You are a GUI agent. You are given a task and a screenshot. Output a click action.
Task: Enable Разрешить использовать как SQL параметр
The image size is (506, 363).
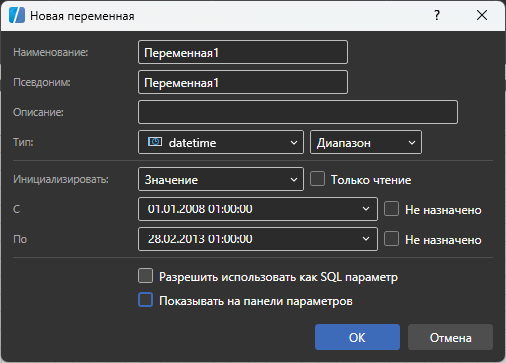tap(146, 276)
